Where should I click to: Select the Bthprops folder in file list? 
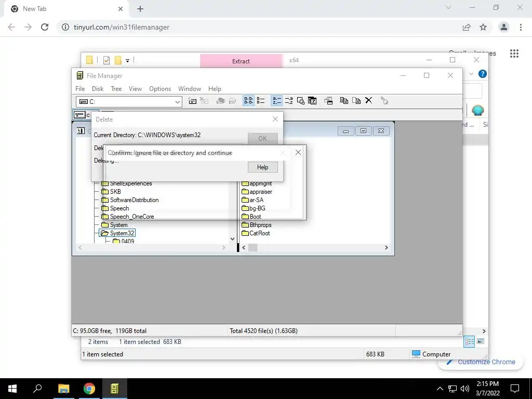257,225
